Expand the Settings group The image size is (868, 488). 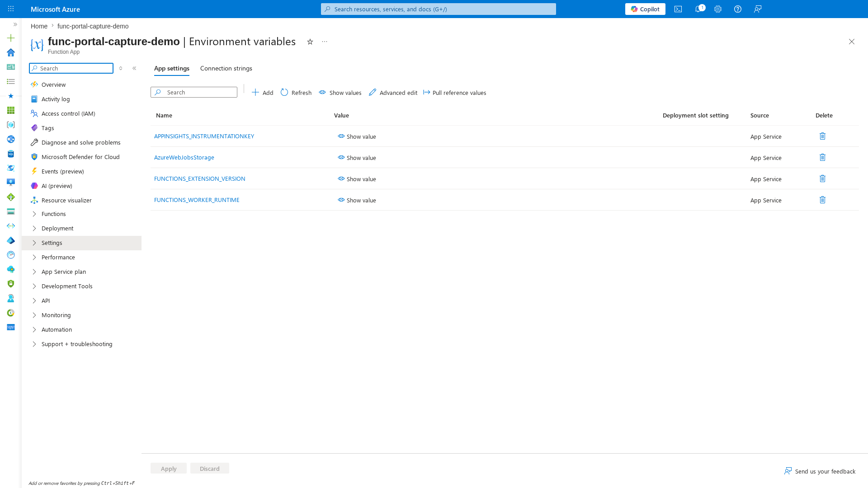[81, 243]
